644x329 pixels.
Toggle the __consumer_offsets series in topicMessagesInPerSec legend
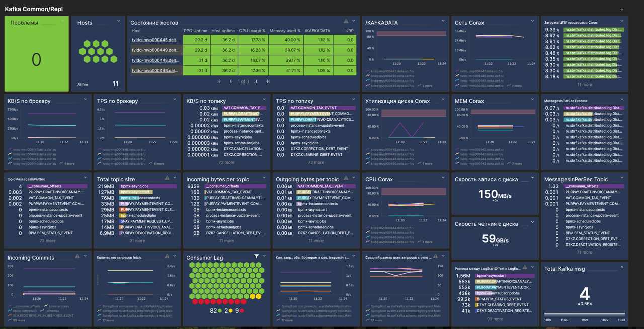pos(45,186)
